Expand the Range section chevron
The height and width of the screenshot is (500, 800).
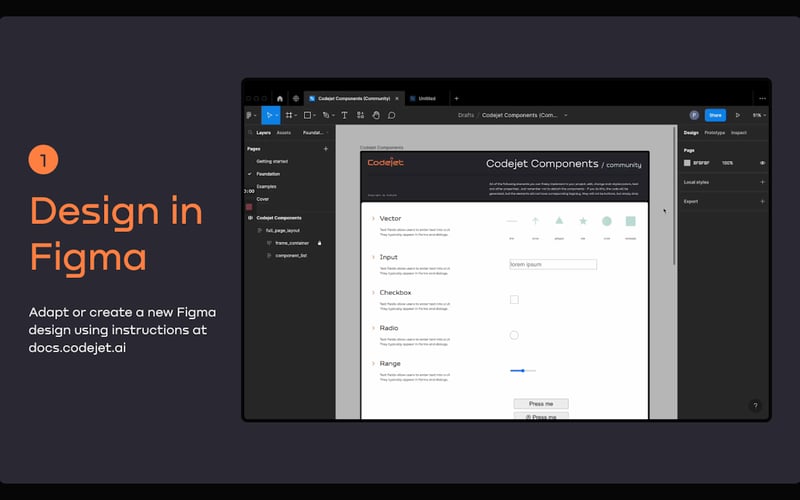(x=373, y=363)
